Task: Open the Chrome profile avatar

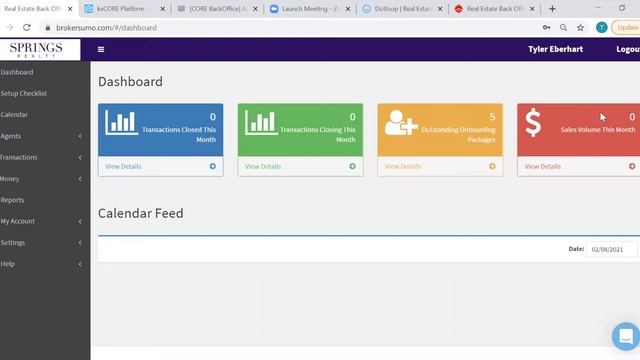Action: click(602, 28)
